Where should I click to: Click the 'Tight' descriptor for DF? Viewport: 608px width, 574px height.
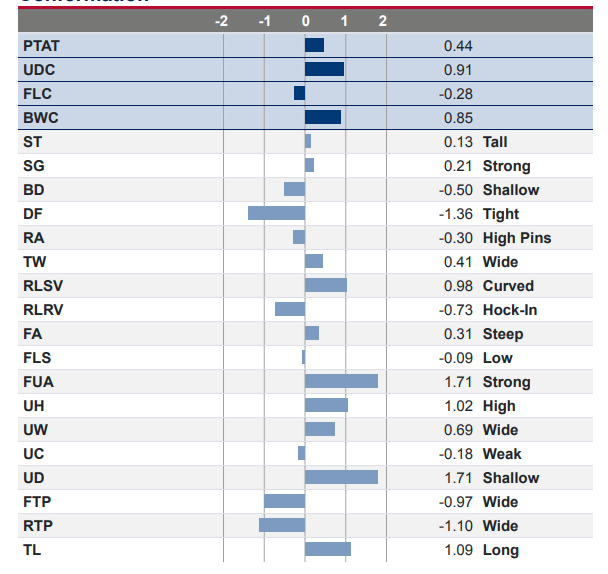501,214
